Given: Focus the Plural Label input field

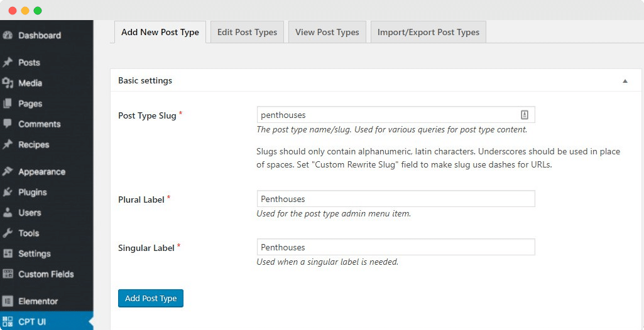Looking at the screenshot, I should click(x=396, y=199).
